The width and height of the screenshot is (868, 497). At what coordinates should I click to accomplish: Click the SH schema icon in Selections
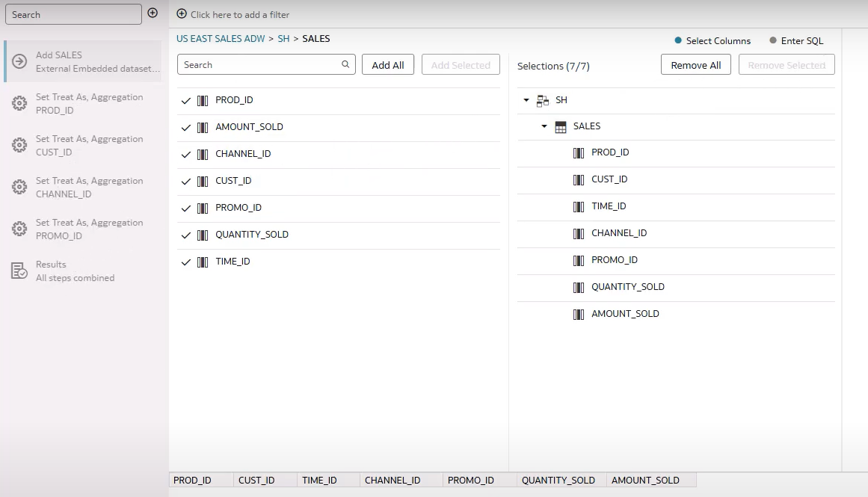click(x=543, y=100)
